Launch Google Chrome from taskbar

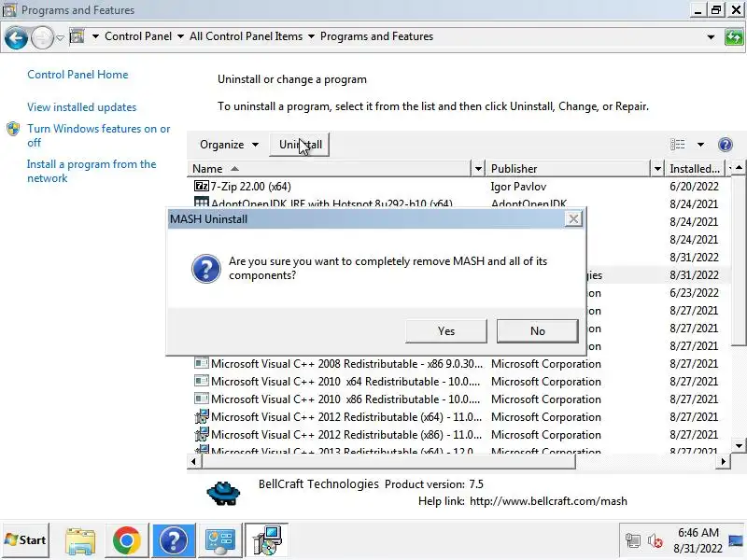pyautogui.click(x=126, y=540)
